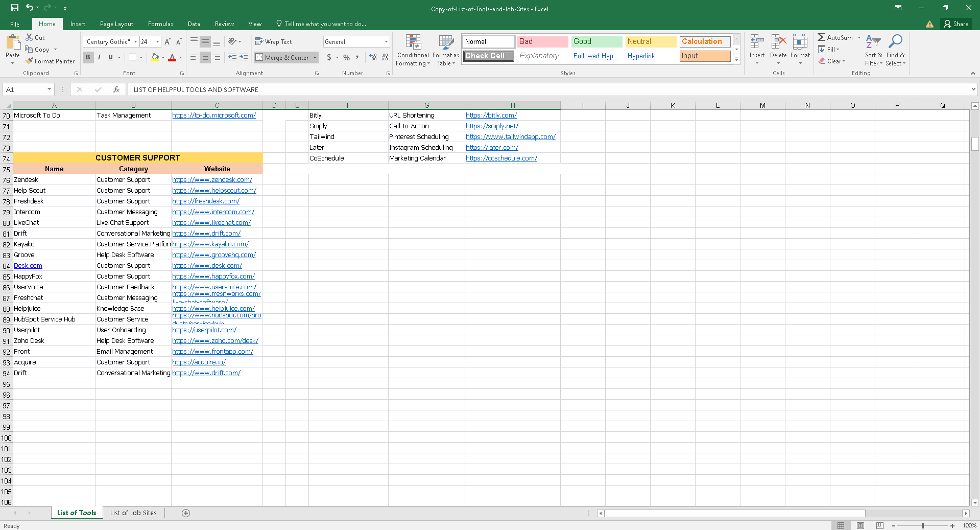Screen dimensions: 980x530
Task: Switch to the Page Layout tab
Action: pos(116,24)
